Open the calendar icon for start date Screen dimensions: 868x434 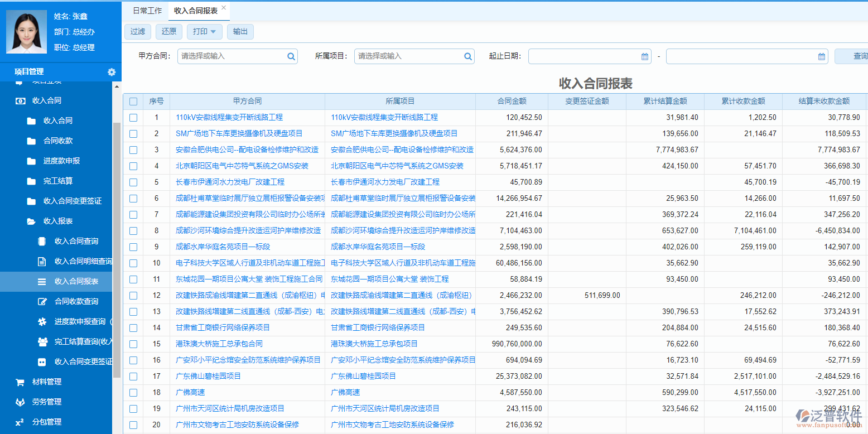[645, 56]
